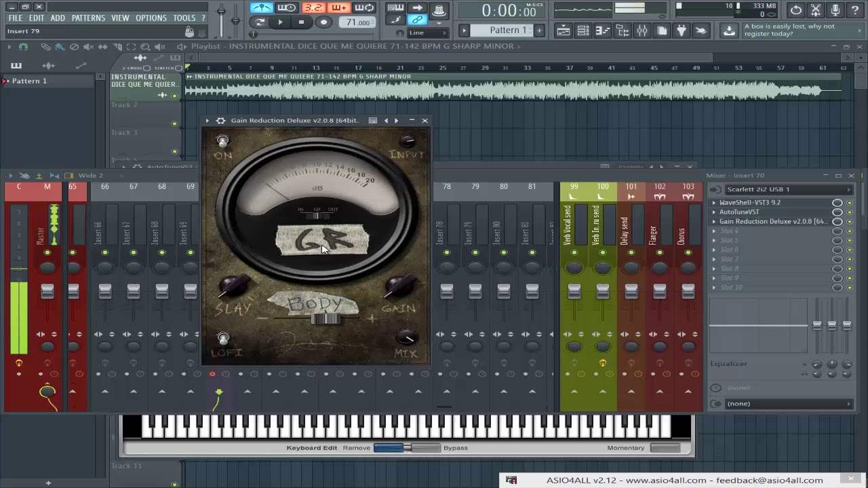Select the Delay send mixer track 101
The height and width of the screenshot is (488, 868).
coord(631,298)
